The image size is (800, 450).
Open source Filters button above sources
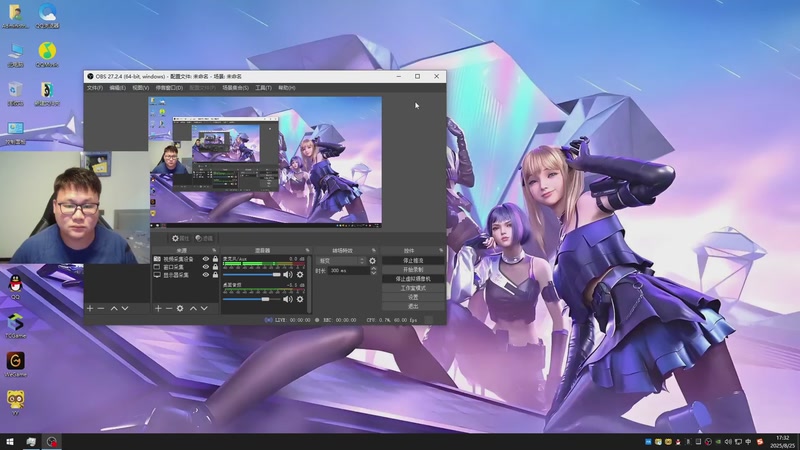(x=204, y=238)
